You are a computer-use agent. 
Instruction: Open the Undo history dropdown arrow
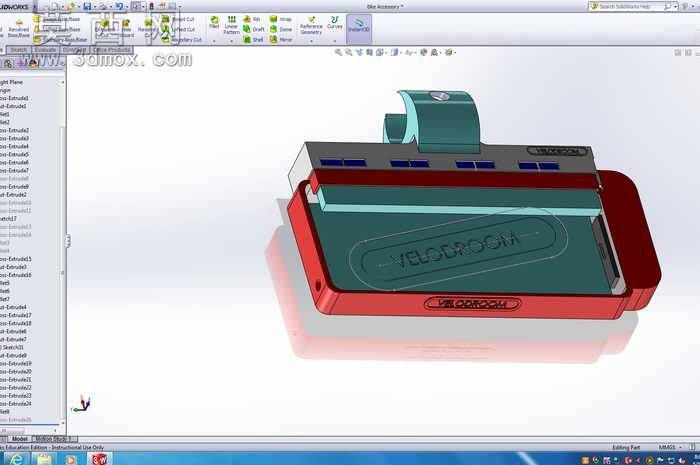point(126,7)
